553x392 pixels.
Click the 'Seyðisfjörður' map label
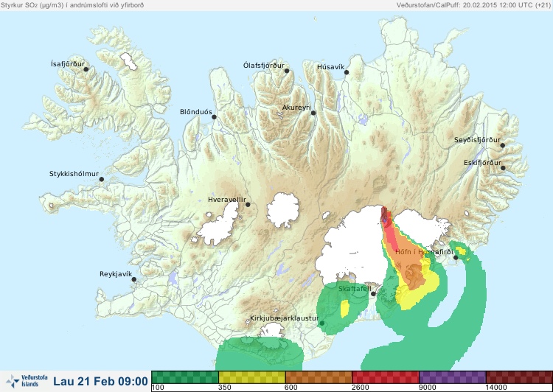click(477, 140)
